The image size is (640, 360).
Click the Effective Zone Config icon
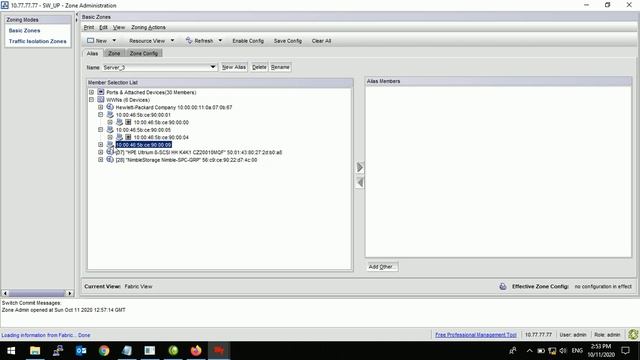click(x=503, y=287)
